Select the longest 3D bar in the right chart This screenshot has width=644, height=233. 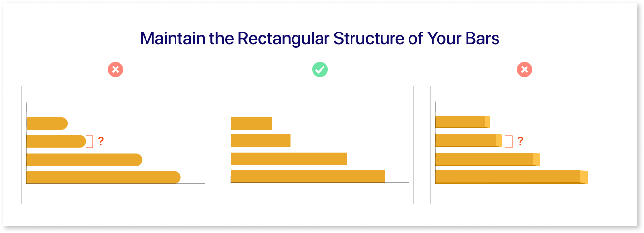coord(507,177)
